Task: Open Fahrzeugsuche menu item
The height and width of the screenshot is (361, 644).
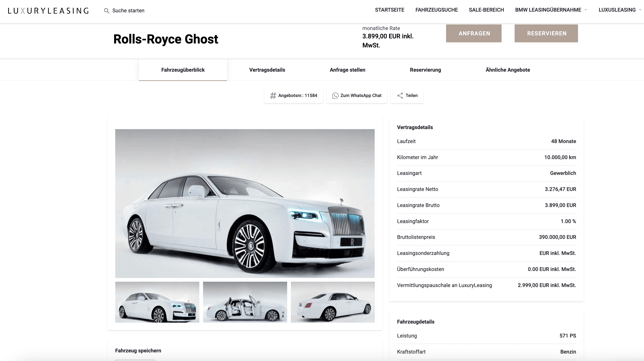Action: [x=437, y=10]
